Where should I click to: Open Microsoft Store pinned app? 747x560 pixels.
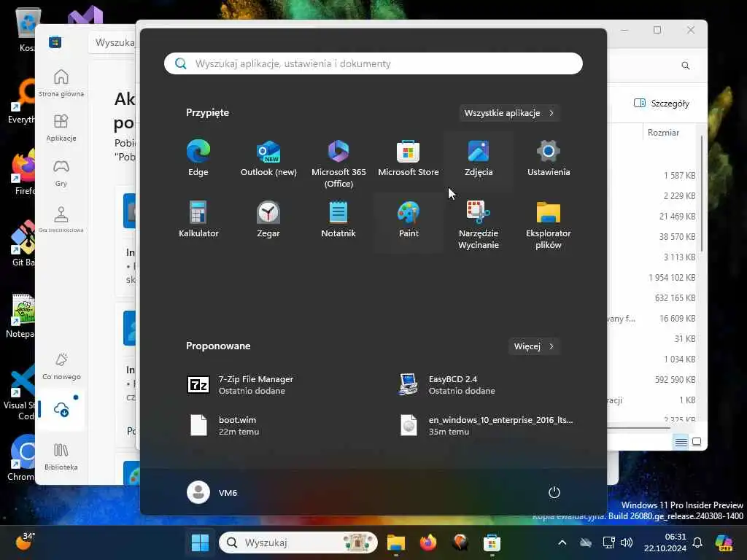[409, 158]
